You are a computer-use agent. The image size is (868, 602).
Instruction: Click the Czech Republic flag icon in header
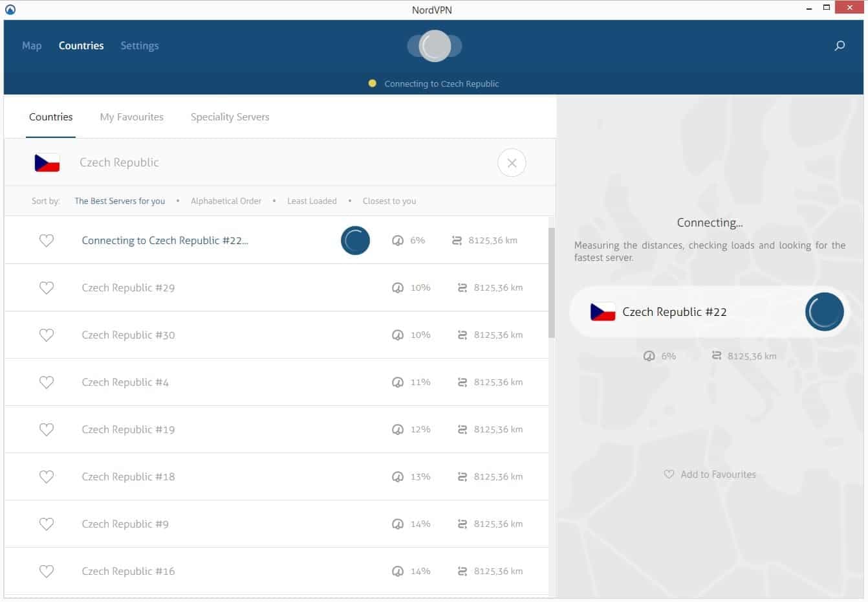tap(47, 162)
